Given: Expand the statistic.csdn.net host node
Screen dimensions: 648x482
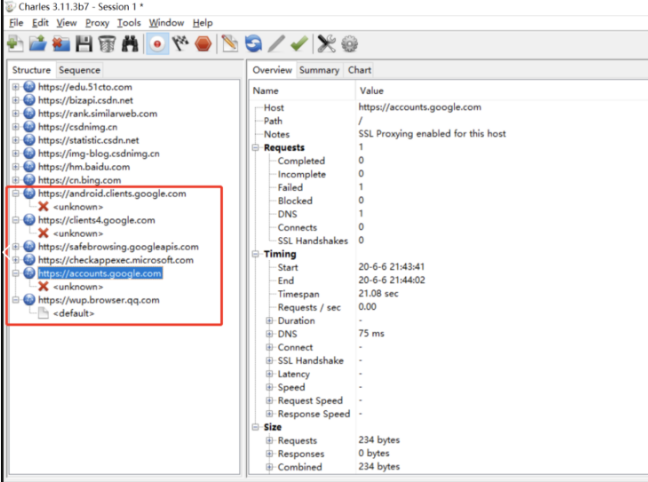Looking at the screenshot, I should [x=16, y=140].
